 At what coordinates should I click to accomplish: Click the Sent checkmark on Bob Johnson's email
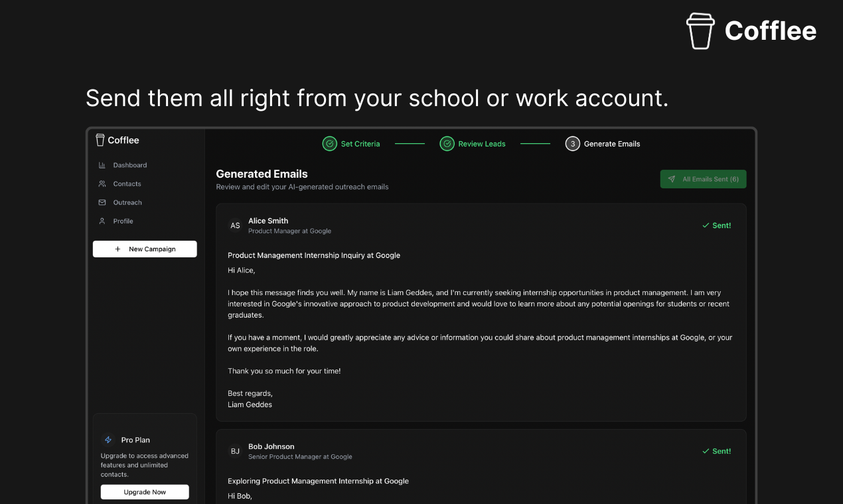(706, 451)
